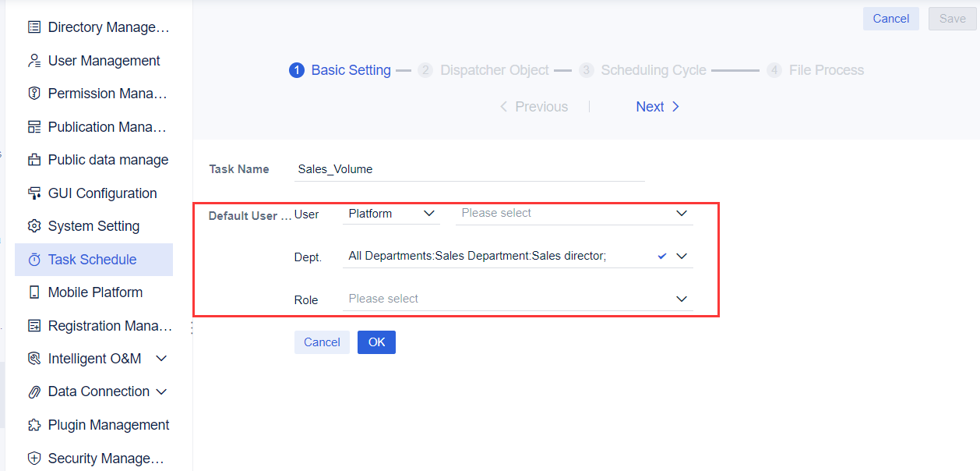
Task: Select GUI Configuration in the sidebar
Action: 102,193
